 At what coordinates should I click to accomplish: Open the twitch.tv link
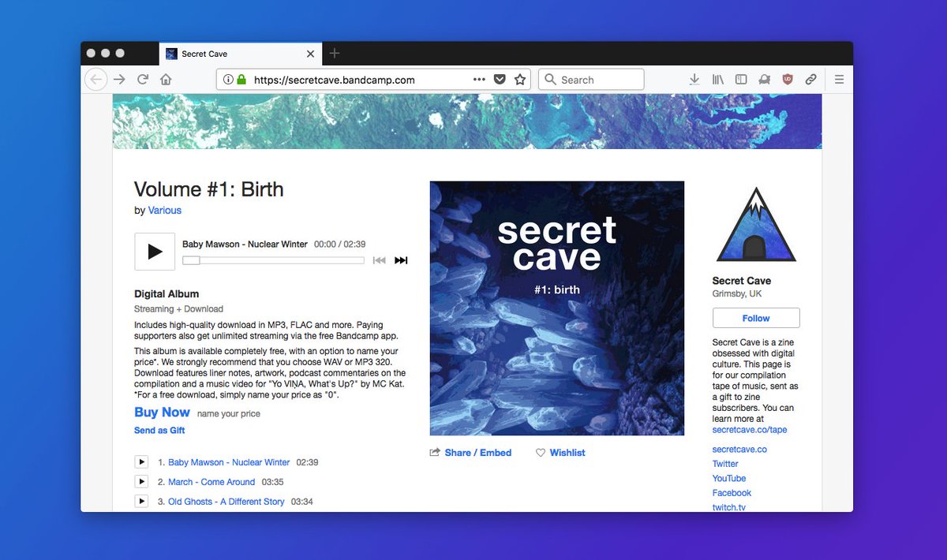coord(729,507)
